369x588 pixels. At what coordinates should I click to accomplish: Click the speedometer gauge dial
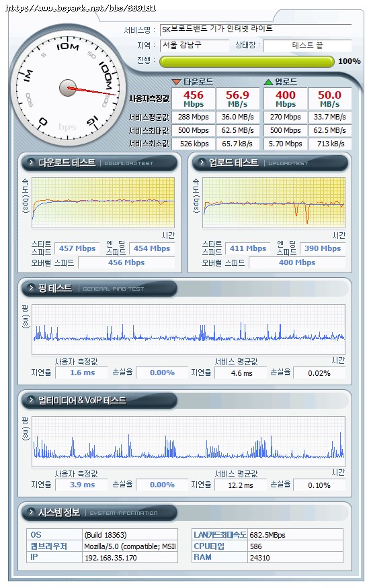[x=68, y=88]
